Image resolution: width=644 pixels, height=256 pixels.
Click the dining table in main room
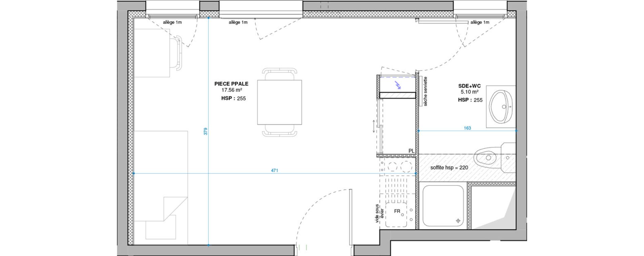click(x=280, y=102)
